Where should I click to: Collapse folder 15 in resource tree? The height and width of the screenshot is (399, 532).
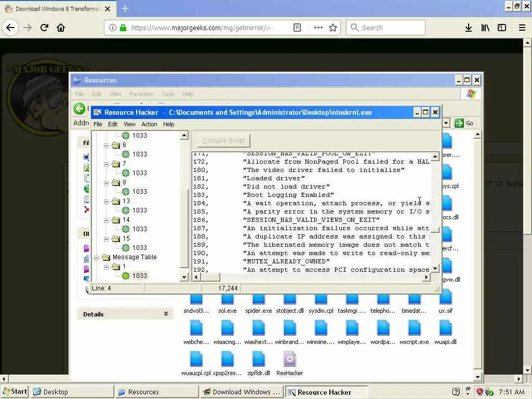click(106, 239)
